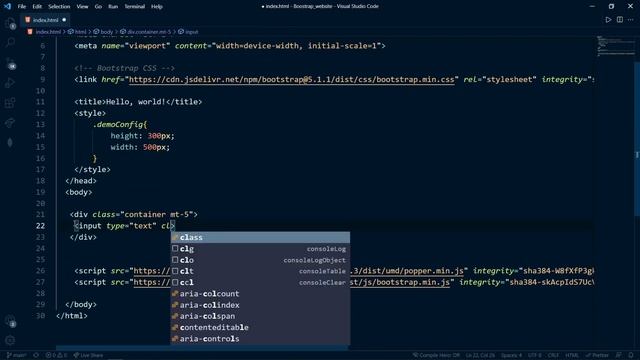Select the clg consoleLog snippet suggestion
Image resolution: width=640 pixels, height=360 pixels.
click(x=260, y=249)
